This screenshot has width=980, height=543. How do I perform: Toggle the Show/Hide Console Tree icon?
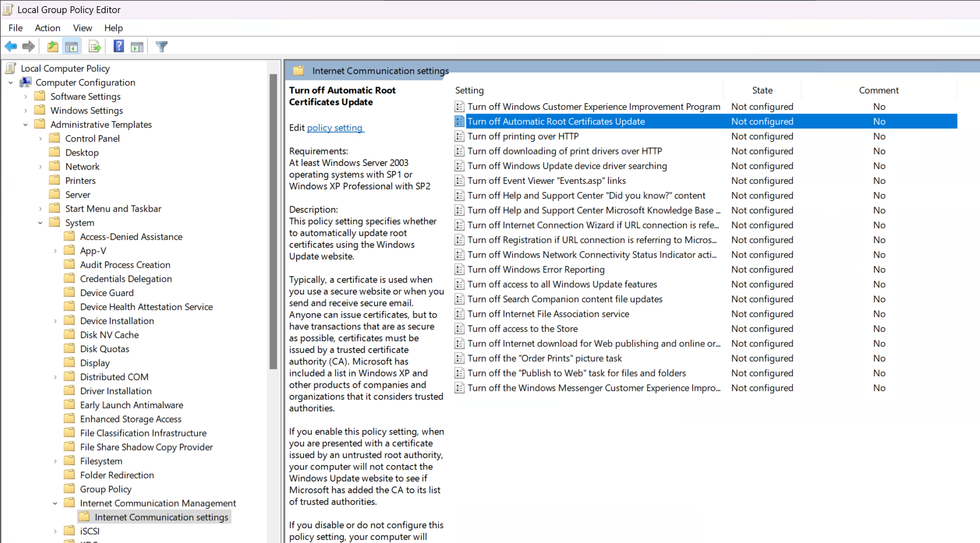click(72, 47)
